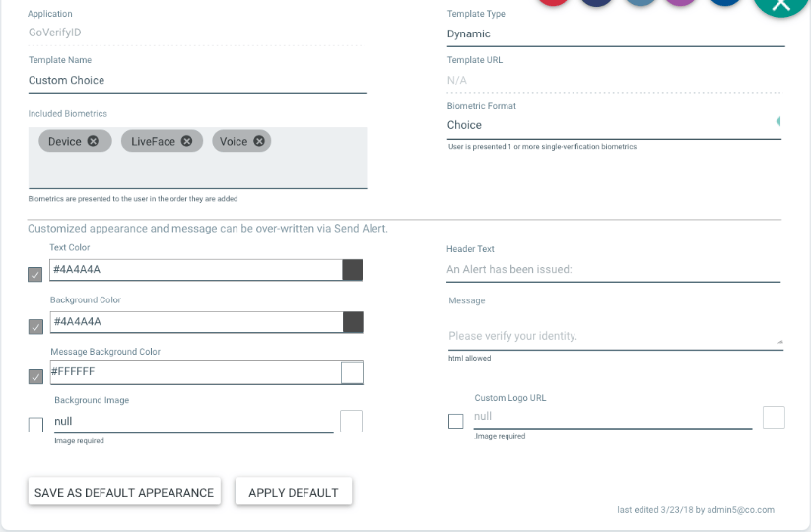Remove the Device biometric chip
The image size is (811, 532).
(x=93, y=141)
